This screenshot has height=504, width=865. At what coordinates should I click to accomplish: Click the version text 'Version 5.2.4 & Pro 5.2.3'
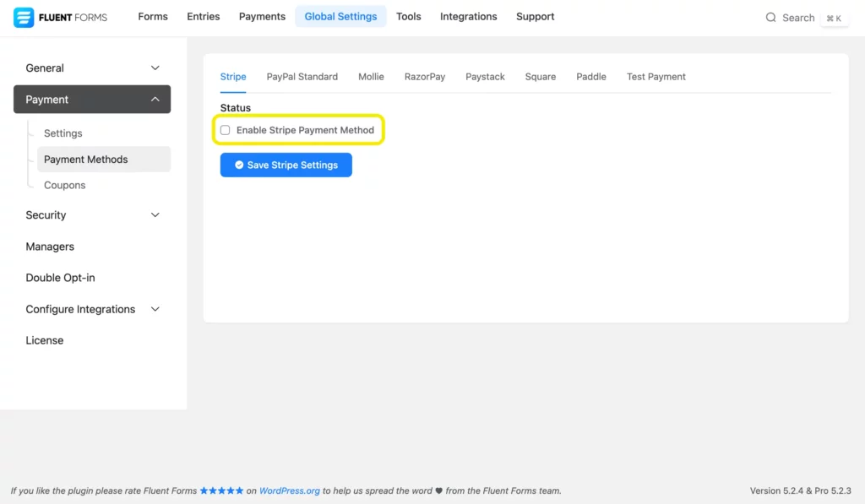[x=801, y=490]
